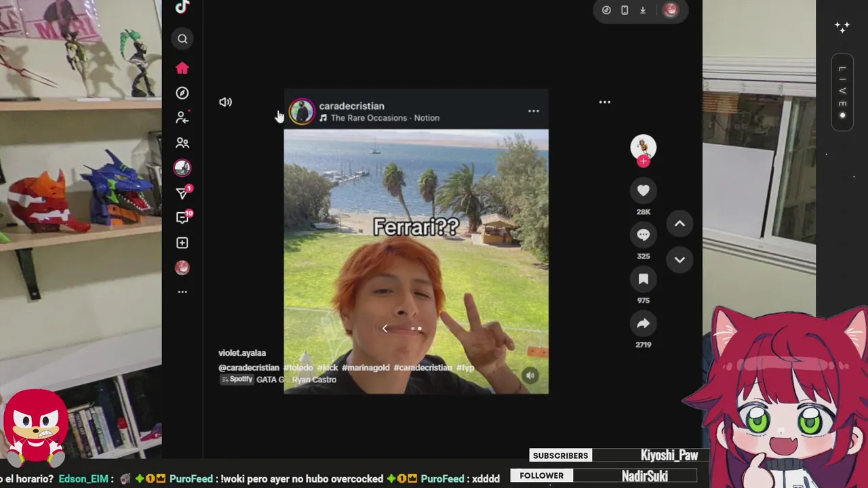868x488 pixels.
Task: Click the phone app icon in the top bar
Action: point(625,10)
